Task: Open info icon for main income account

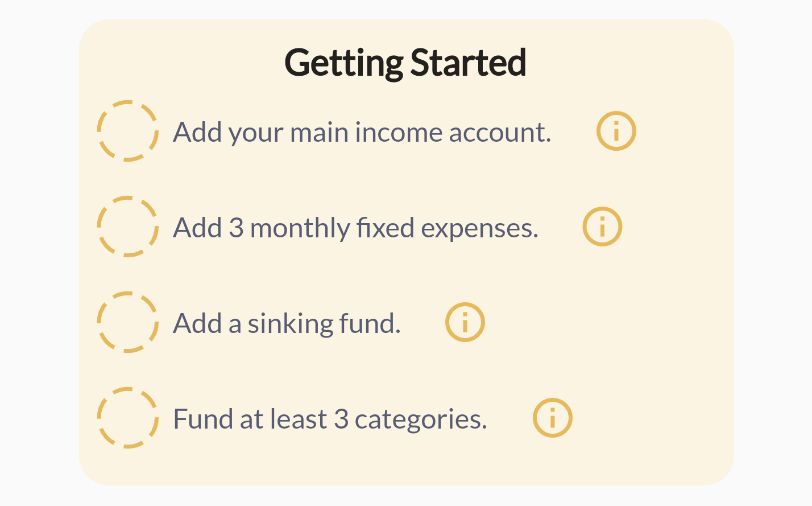Action: [616, 131]
